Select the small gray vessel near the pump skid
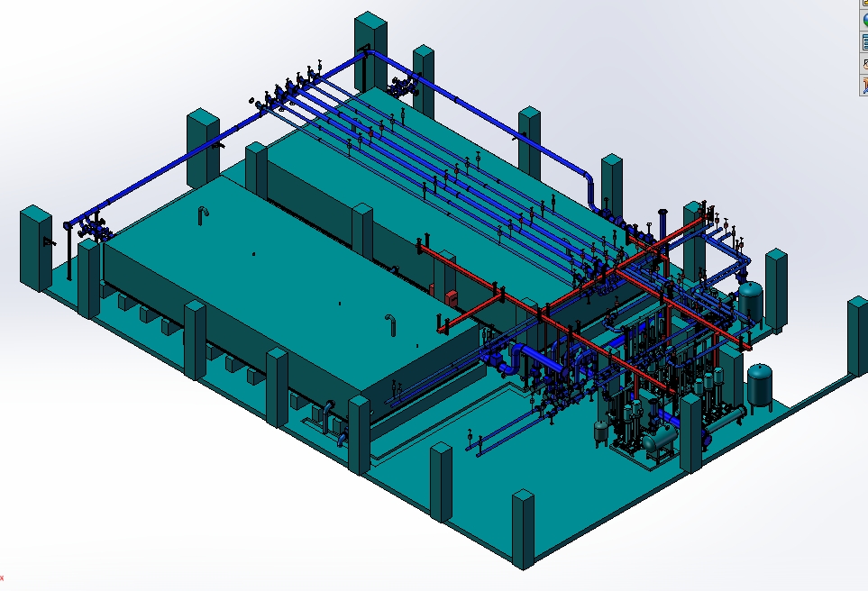The image size is (868, 591). click(601, 432)
